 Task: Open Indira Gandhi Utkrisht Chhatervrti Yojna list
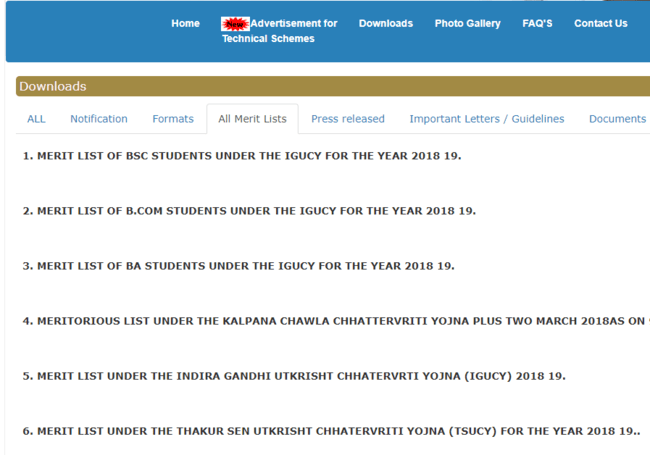click(x=294, y=376)
